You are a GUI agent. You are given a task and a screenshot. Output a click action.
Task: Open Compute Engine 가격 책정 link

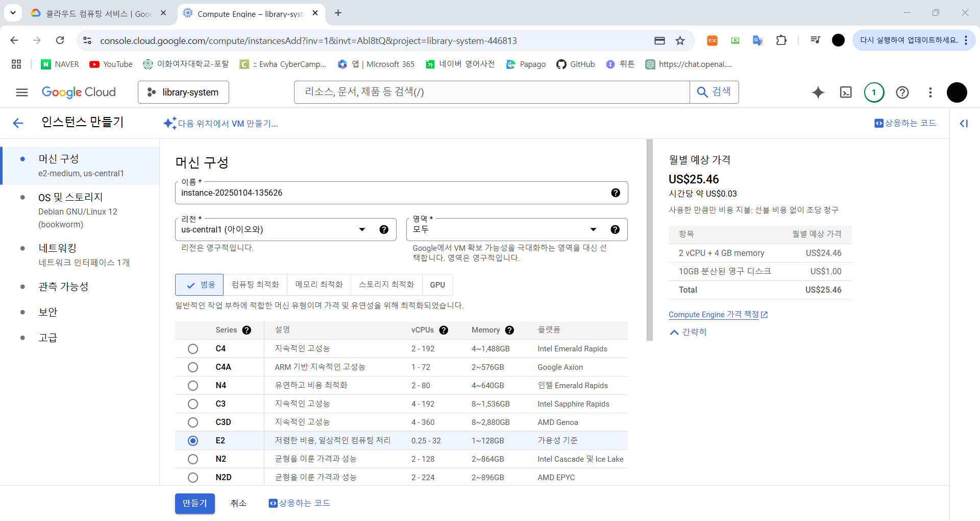[x=718, y=315]
